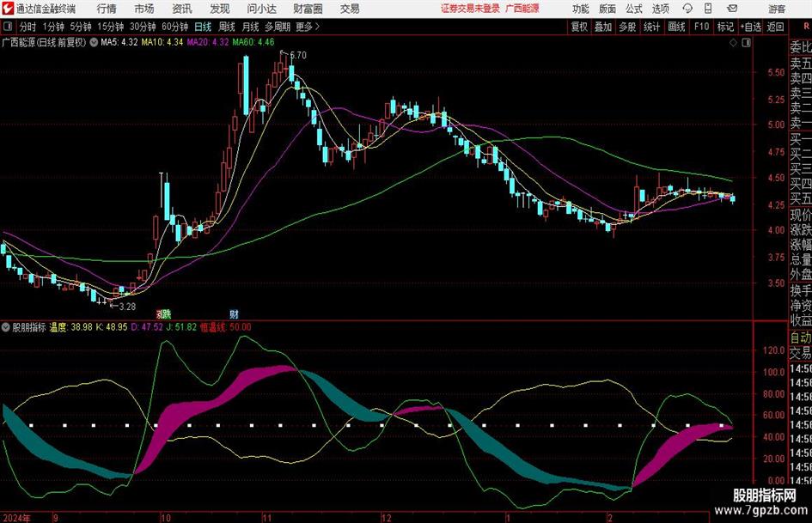This screenshot has height=523, width=812.
Task: Click the 涨跌 event marker on the chart
Action: 163,313
